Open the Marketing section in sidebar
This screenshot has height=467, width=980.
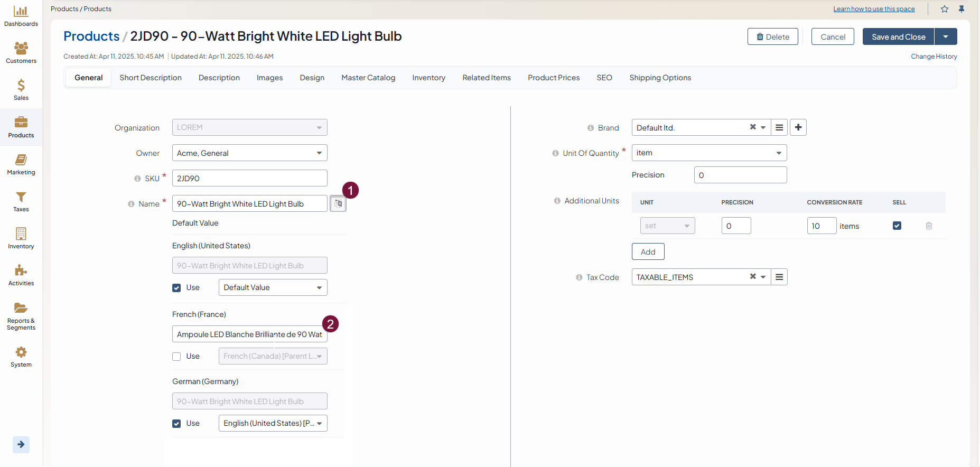point(21,164)
